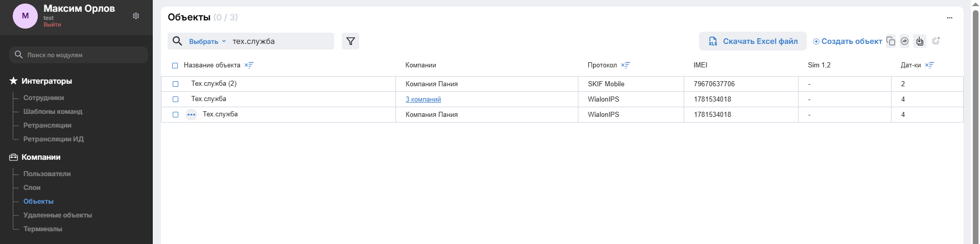Image resolution: width=980 pixels, height=244 pixels.
Task: Click the Интеграторы star icon
Action: pyautogui.click(x=14, y=81)
